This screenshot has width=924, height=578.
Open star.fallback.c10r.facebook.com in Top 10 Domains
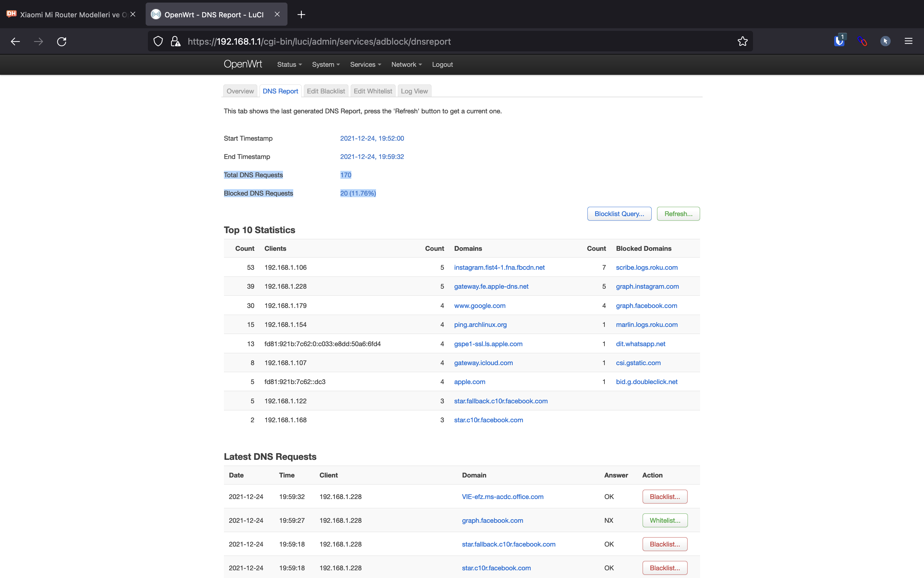(x=501, y=401)
